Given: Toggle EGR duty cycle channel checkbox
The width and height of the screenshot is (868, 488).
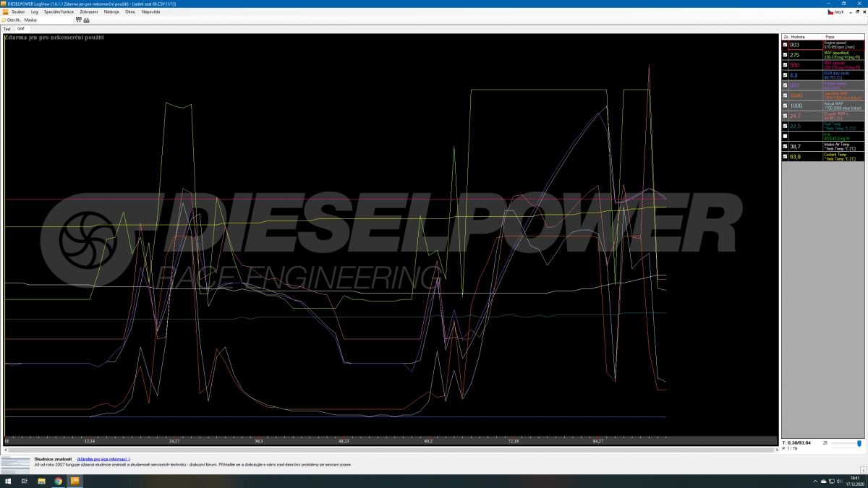Looking at the screenshot, I should 786,75.
